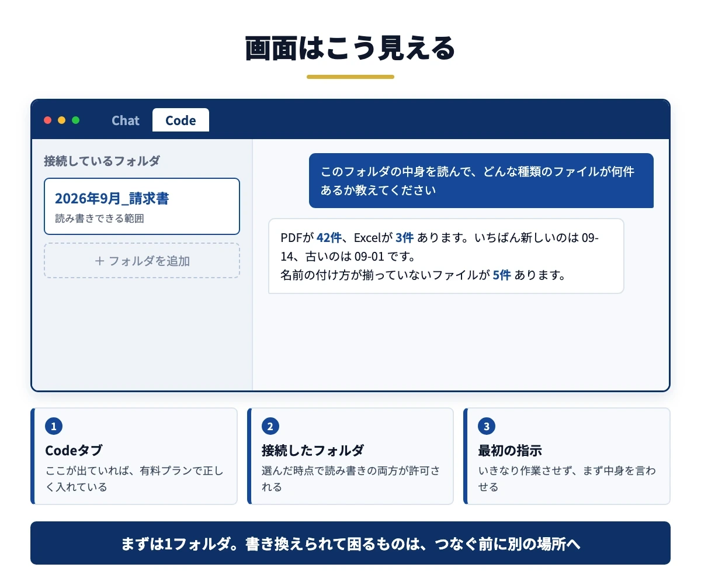Click the 接続しているフォルダ heading
701x588 pixels.
tap(102, 161)
